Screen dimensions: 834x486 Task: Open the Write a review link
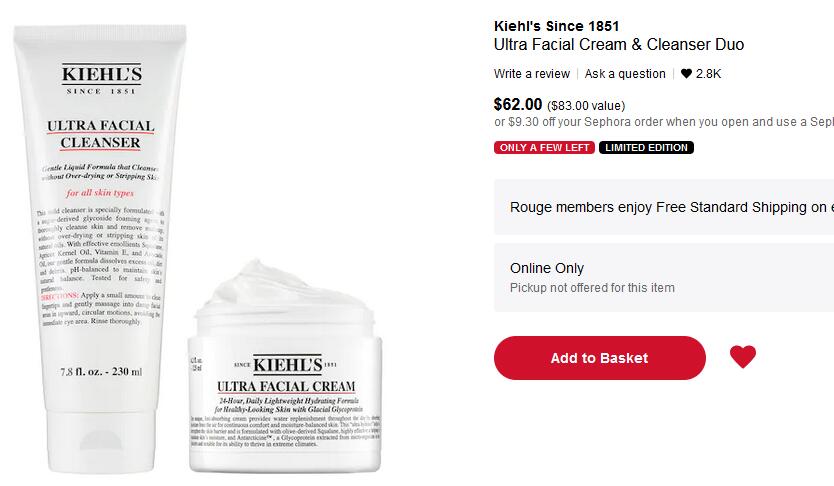(531, 74)
